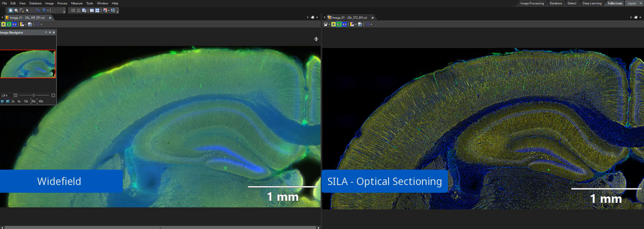Expand the crop tool dropdown arrow
644x229 pixels.
(48, 10)
